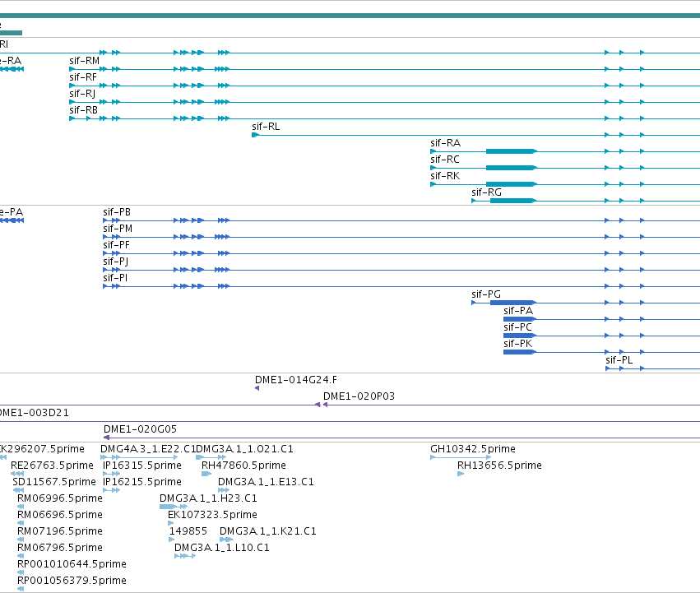
Task: Click the DME1-020G05 clone label
Action: [x=140, y=429]
